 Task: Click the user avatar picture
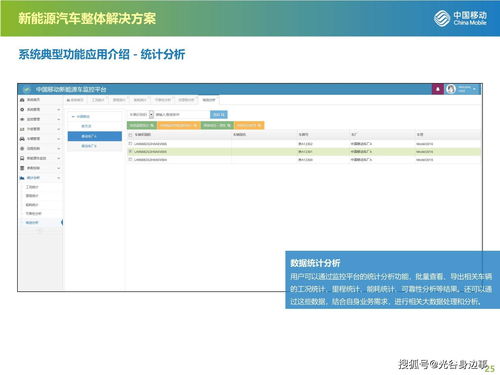tap(451, 89)
